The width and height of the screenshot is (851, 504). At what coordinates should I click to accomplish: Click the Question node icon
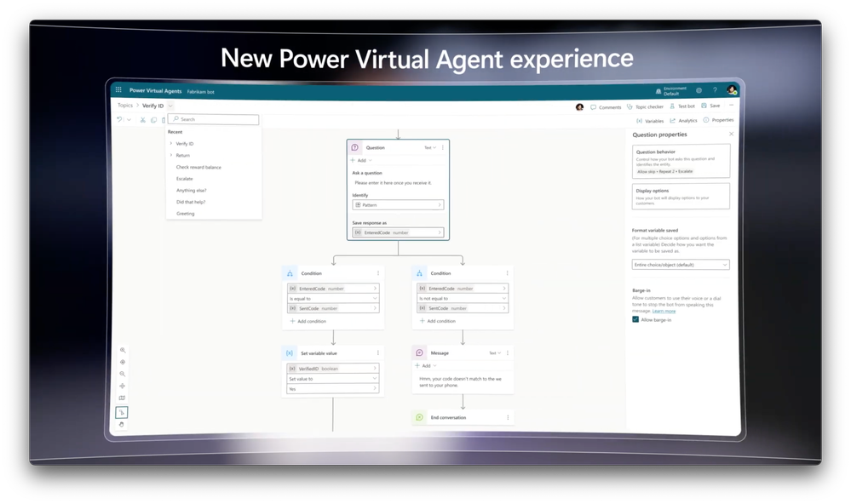click(355, 147)
